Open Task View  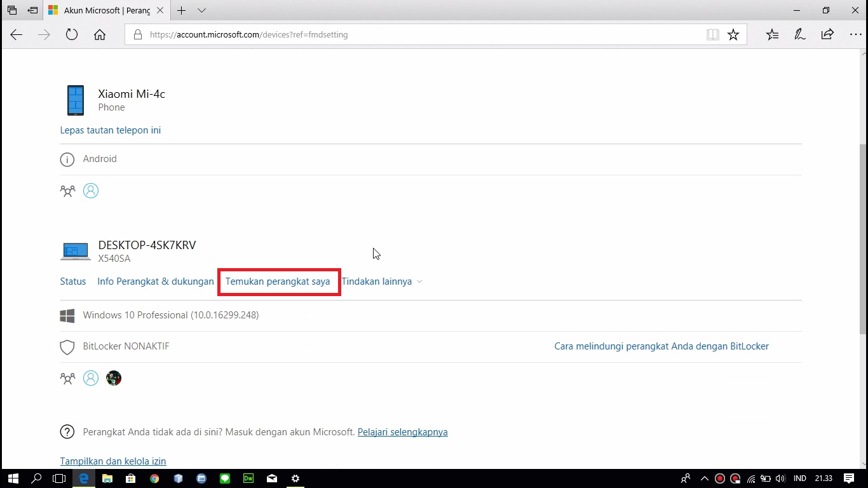click(x=59, y=478)
